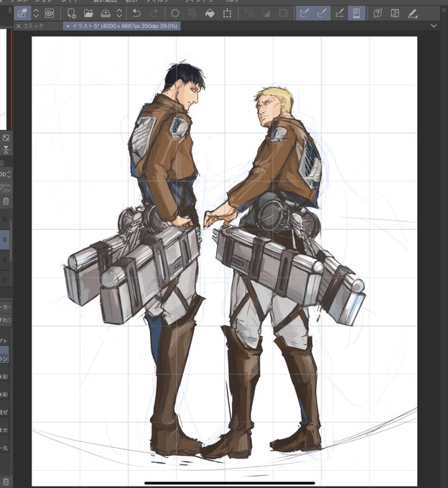The width and height of the screenshot is (448, 488).
Task: Click the left panel list scrollbar
Action: [x=11, y=240]
